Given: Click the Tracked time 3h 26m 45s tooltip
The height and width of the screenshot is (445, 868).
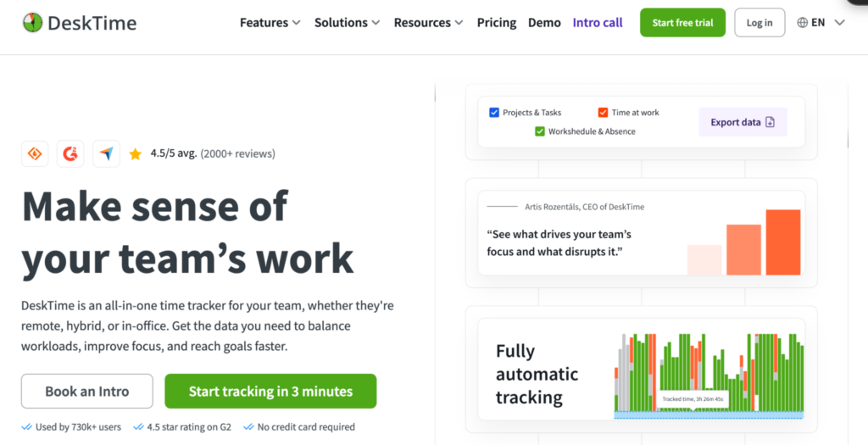Looking at the screenshot, I should click(693, 399).
